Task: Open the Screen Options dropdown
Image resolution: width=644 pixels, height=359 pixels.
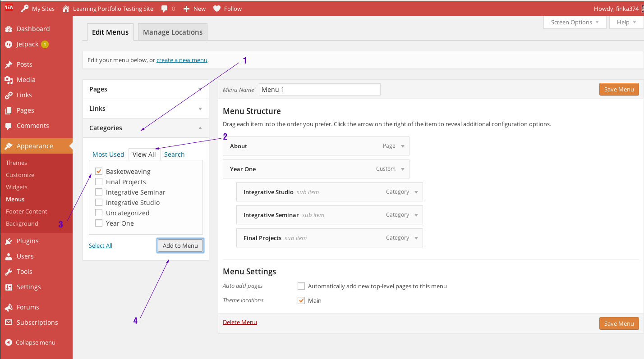Action: [x=575, y=22]
